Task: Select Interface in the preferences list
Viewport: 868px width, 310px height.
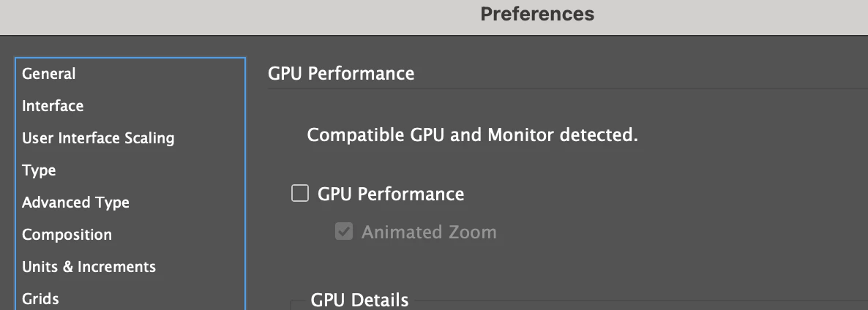Action: point(53,106)
